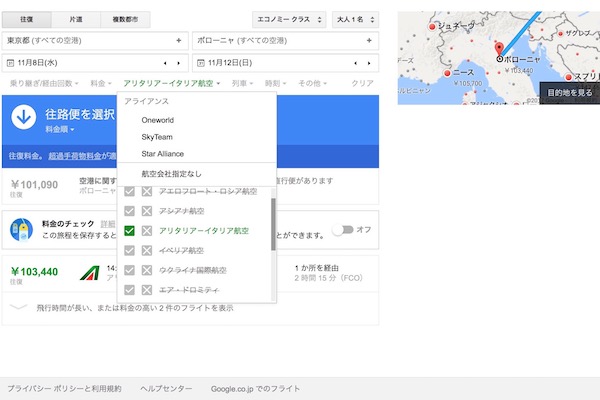Add another destination airport with plus icon
Viewport: 600px width, 400px height.
tap(369, 41)
